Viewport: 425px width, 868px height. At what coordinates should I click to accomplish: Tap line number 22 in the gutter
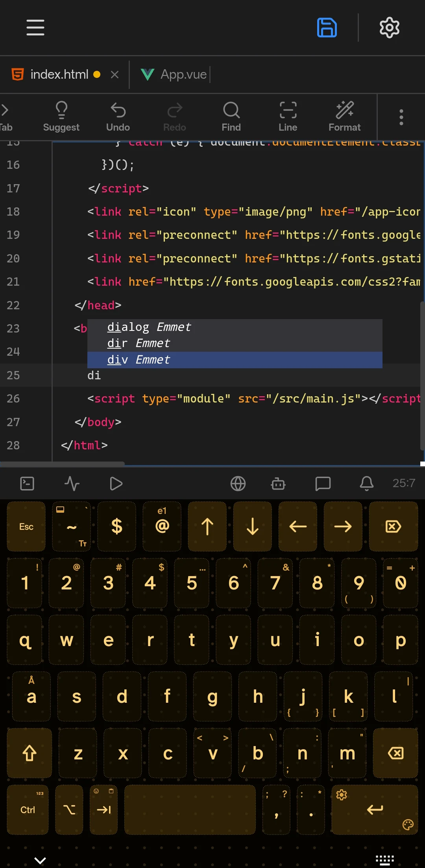[x=13, y=305]
